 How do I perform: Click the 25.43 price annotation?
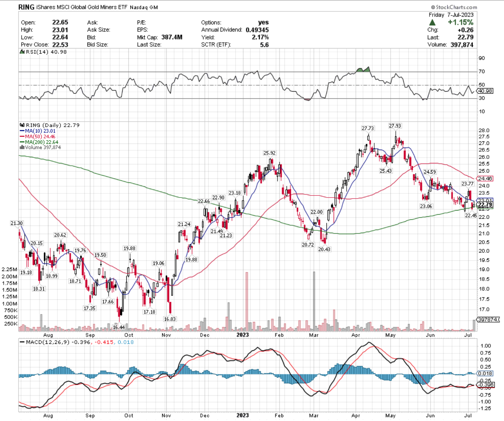(x=386, y=171)
